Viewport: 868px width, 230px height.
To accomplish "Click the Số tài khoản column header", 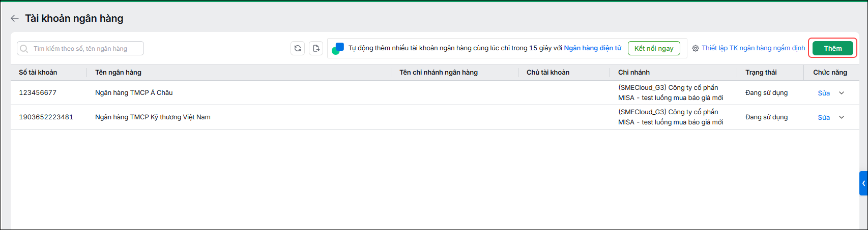I will click(38, 73).
